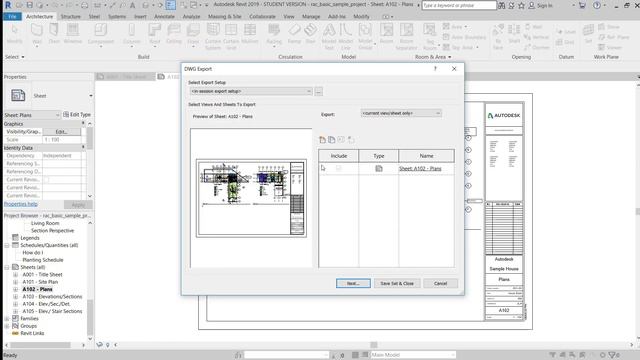Click Save Set & Close button
This screenshot has width=640, height=360.
tap(397, 283)
